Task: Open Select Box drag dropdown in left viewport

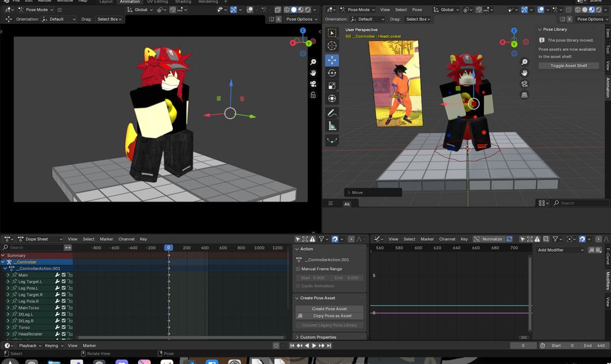Action: click(x=109, y=19)
